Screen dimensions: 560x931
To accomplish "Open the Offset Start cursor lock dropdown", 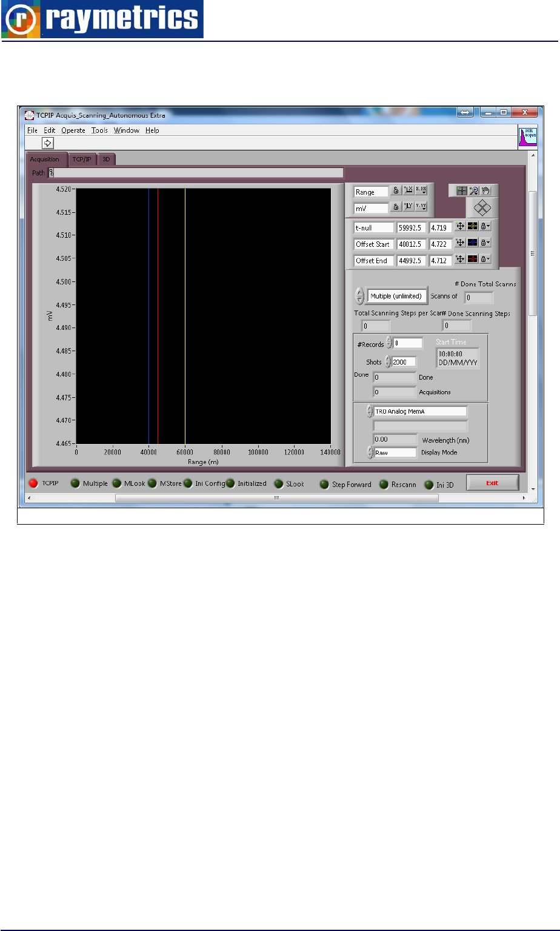I will 485,243.
